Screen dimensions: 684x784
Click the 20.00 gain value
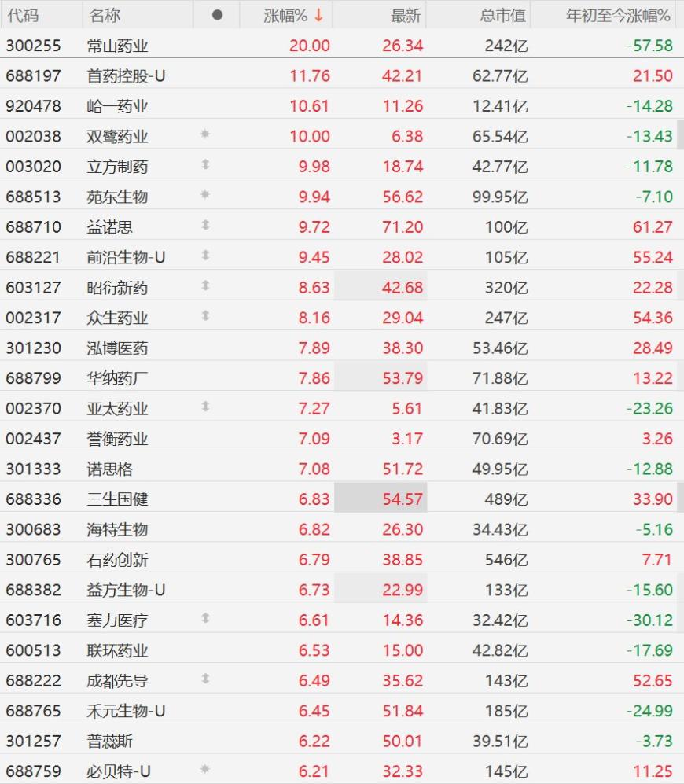310,46
